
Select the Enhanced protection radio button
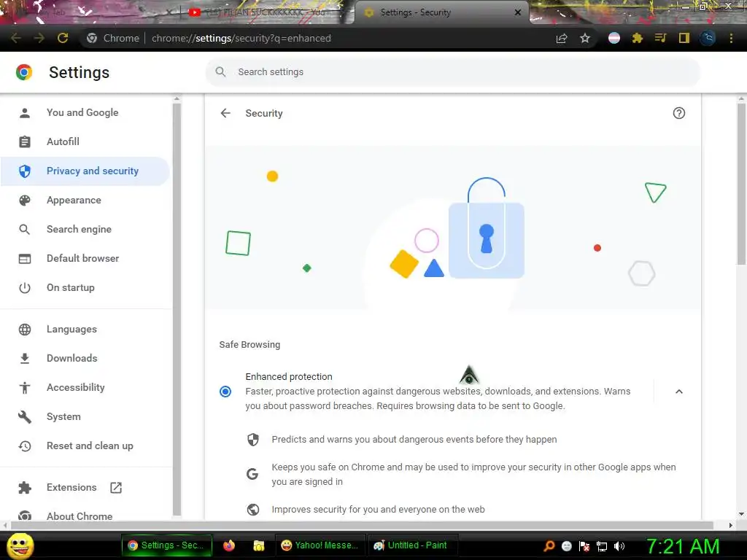click(225, 392)
